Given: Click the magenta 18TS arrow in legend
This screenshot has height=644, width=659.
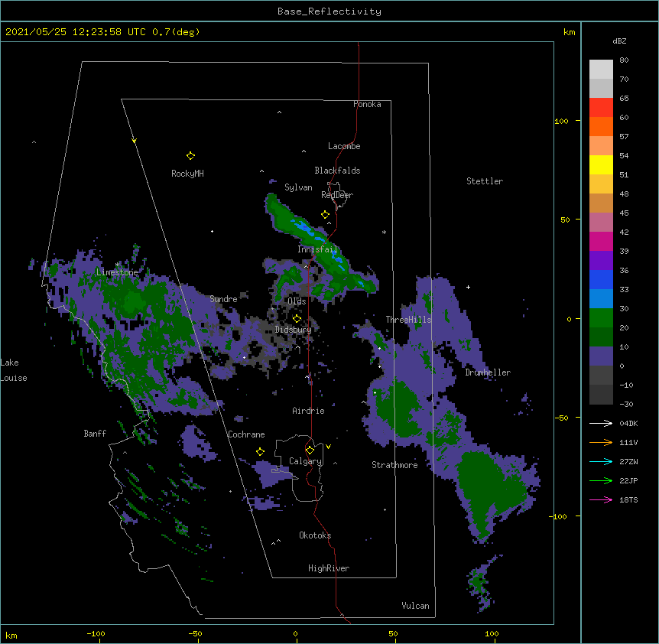Looking at the screenshot, I should 601,499.
